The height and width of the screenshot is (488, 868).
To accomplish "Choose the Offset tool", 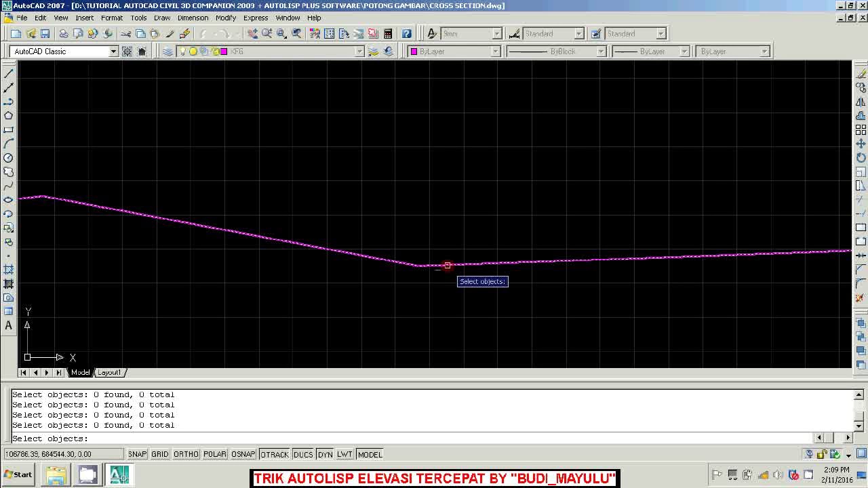I will pyautogui.click(x=861, y=115).
